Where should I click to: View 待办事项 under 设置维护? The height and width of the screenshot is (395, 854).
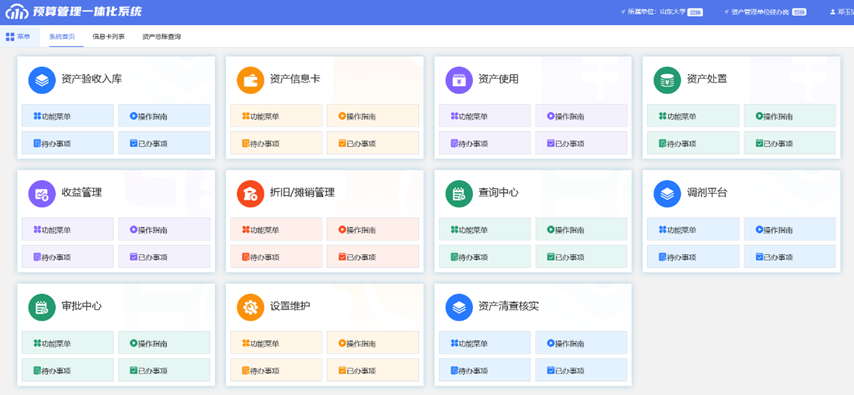(x=277, y=370)
